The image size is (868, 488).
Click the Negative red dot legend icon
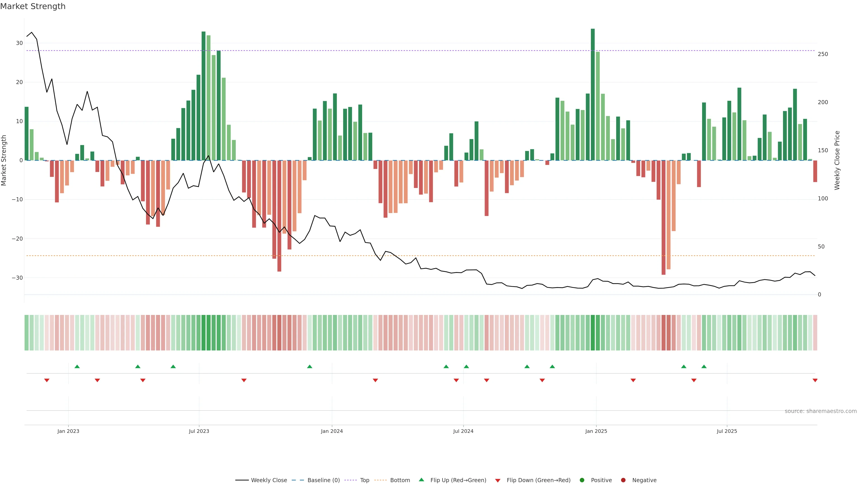pyautogui.click(x=623, y=480)
